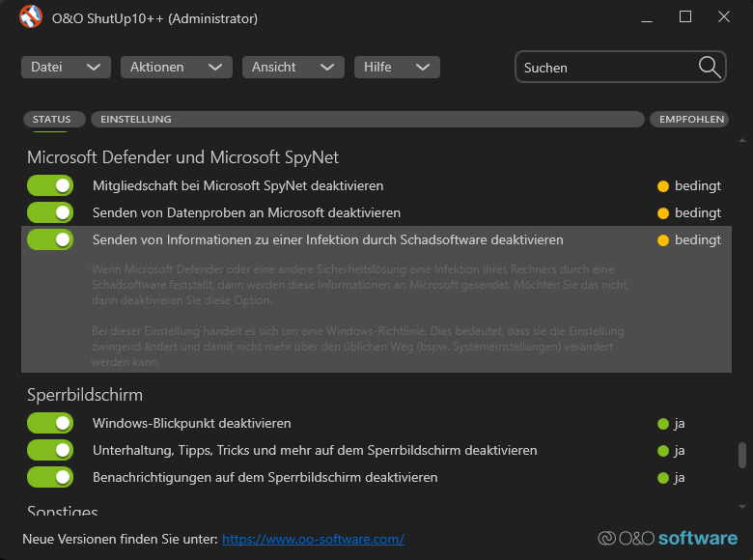The height and width of the screenshot is (560, 753).
Task: Click the vertical scrollbar thumb
Action: [x=742, y=455]
